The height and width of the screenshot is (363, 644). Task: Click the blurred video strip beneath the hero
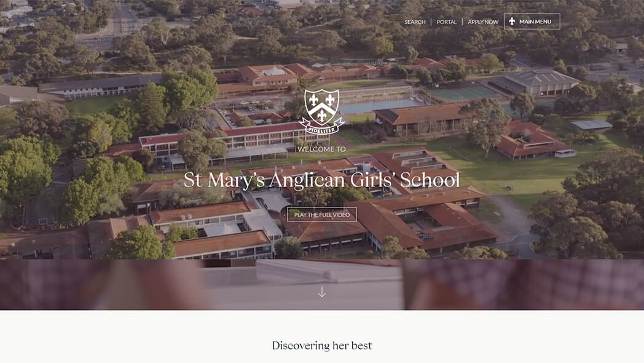pyautogui.click(x=322, y=284)
